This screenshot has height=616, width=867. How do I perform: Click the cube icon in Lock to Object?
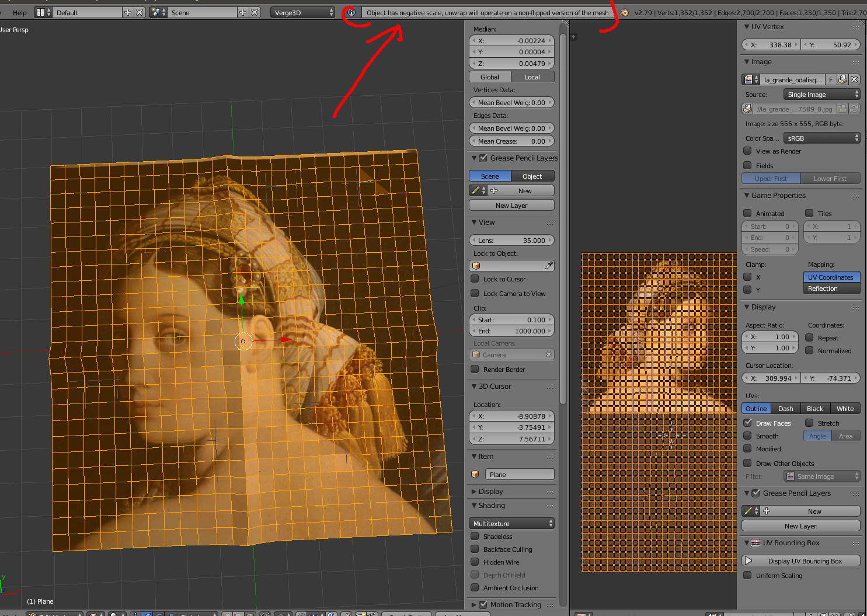[476, 266]
